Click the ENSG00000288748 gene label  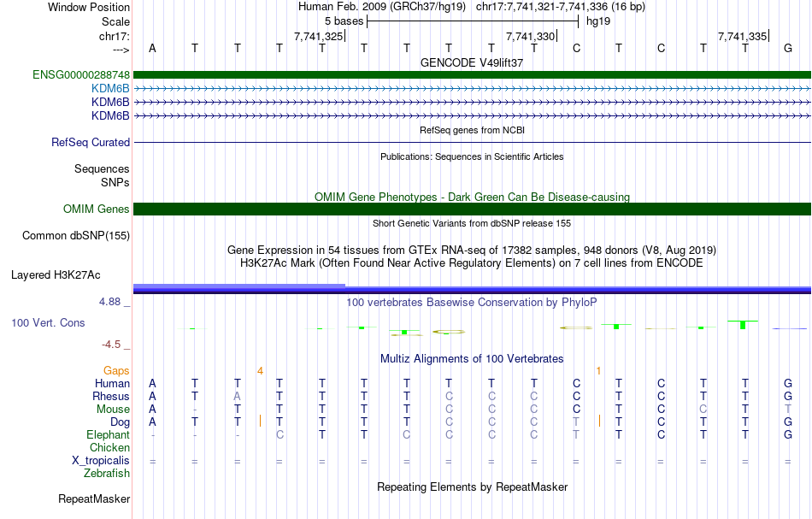(81, 74)
